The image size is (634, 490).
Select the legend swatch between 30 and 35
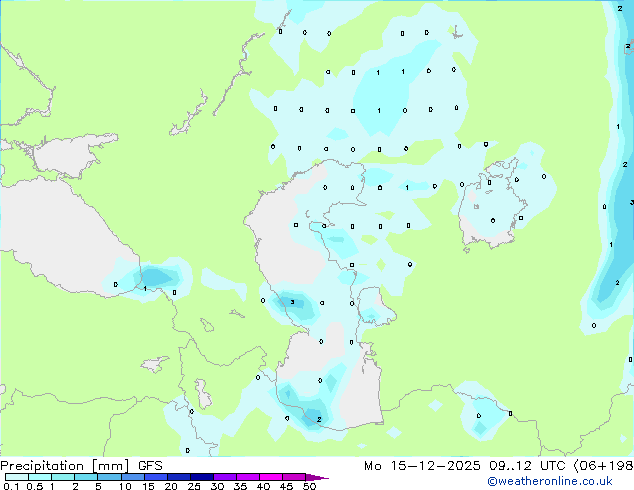225,477
